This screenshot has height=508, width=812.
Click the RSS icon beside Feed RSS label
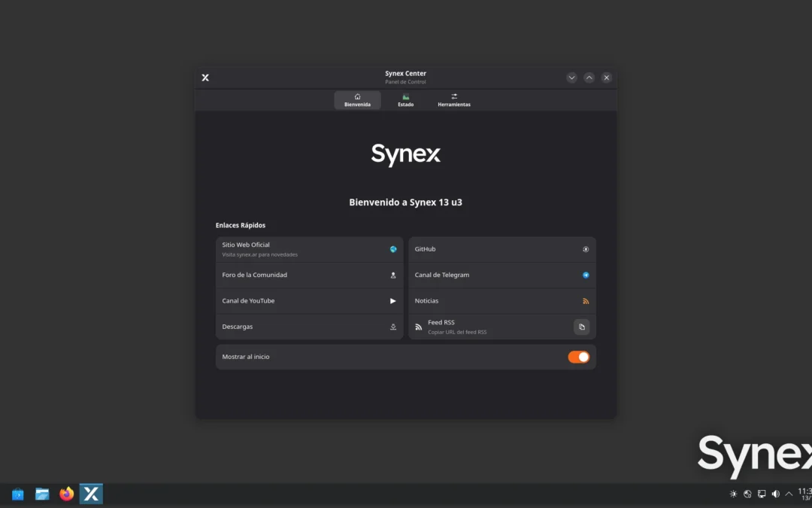pos(418,327)
